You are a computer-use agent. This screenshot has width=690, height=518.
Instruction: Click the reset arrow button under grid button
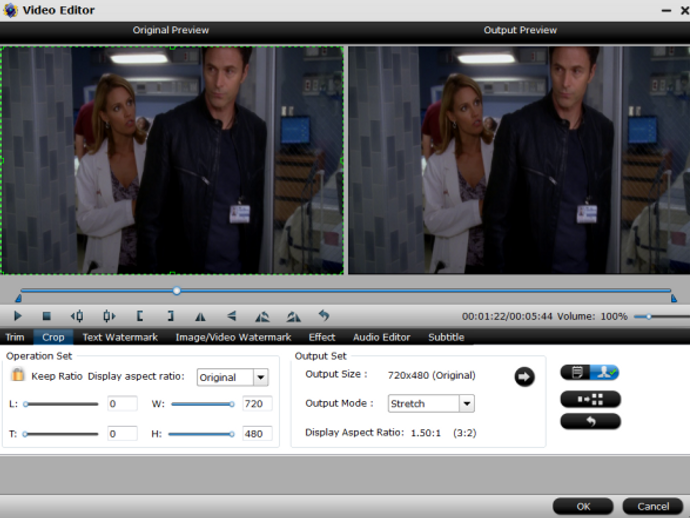pos(591,422)
